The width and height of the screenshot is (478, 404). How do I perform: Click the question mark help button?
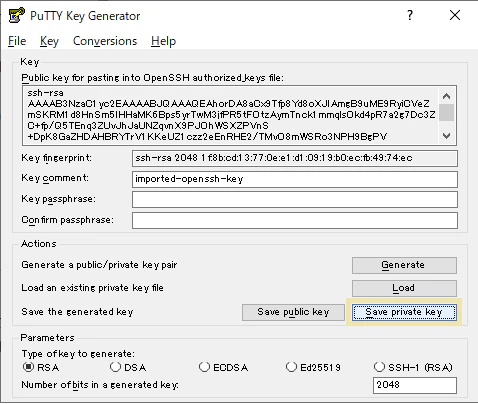[x=410, y=15]
